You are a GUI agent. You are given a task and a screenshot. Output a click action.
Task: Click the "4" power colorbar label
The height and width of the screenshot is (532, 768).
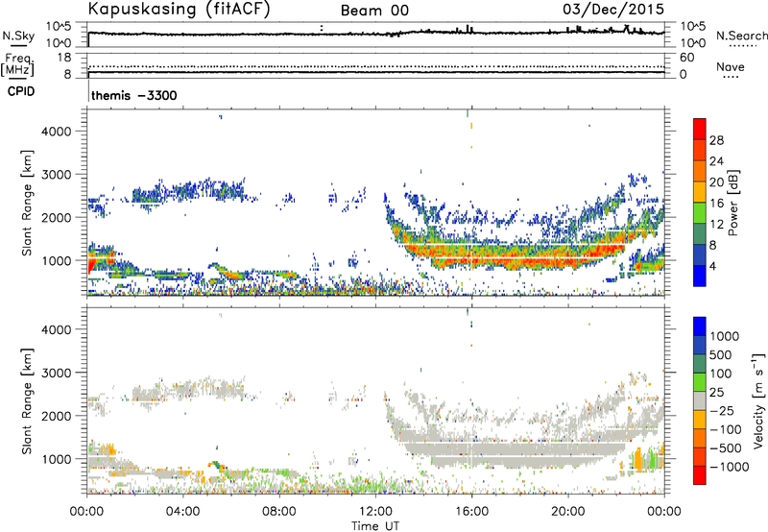tap(712, 266)
